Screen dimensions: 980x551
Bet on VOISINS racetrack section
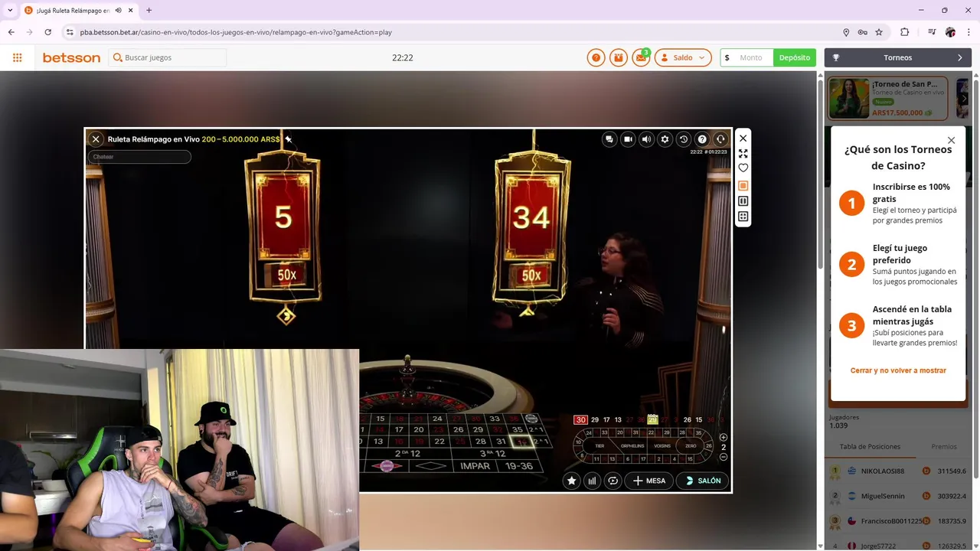click(x=663, y=445)
